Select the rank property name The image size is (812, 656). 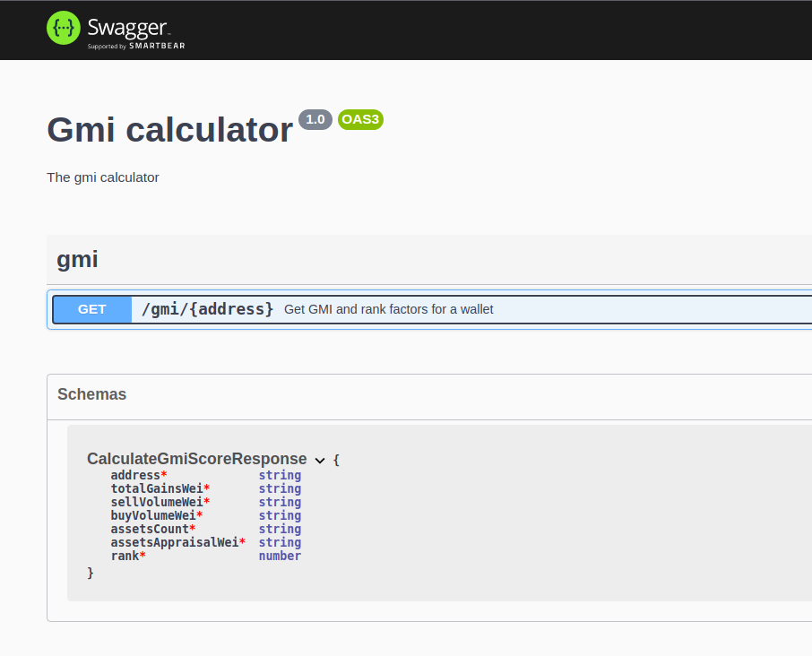[x=125, y=556]
